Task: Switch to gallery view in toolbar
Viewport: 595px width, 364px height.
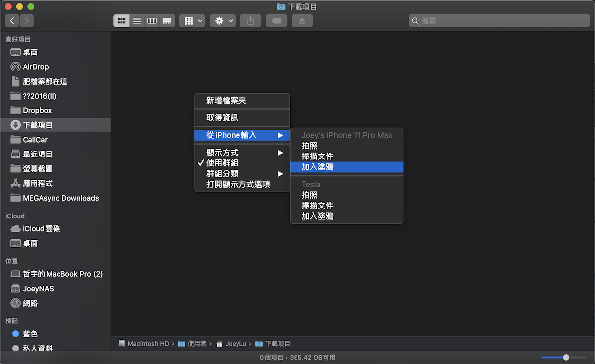Action: [167, 21]
